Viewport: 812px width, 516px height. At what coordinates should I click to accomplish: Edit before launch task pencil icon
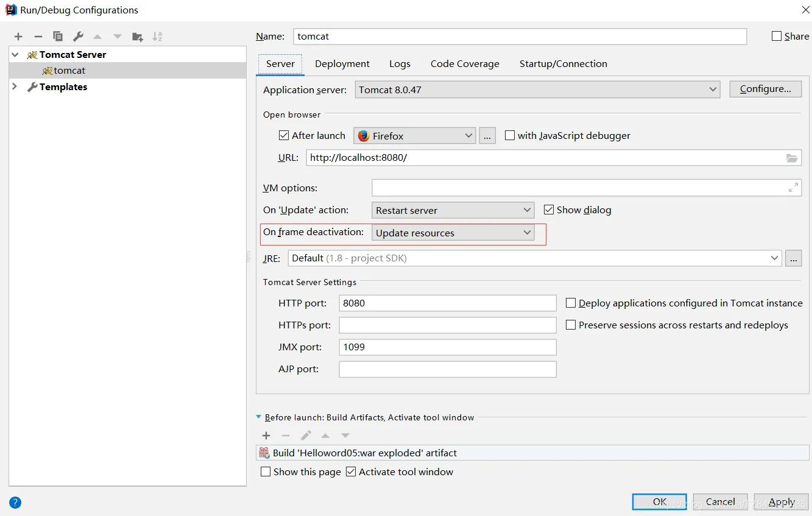306,436
